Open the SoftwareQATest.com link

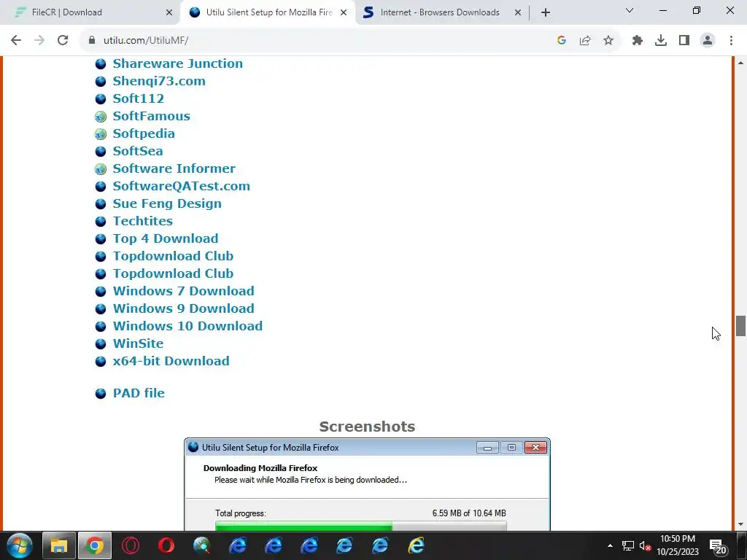182,186
